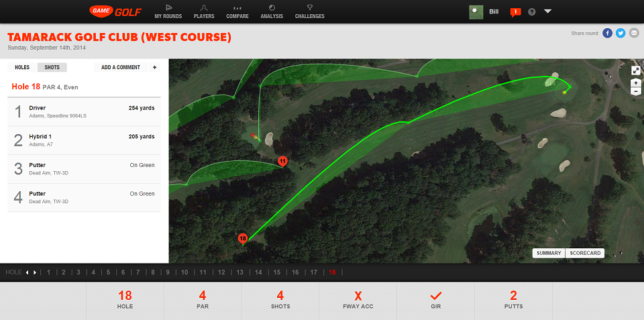This screenshot has height=320, width=644.
Task: Select the Summary button on map
Action: 549,253
